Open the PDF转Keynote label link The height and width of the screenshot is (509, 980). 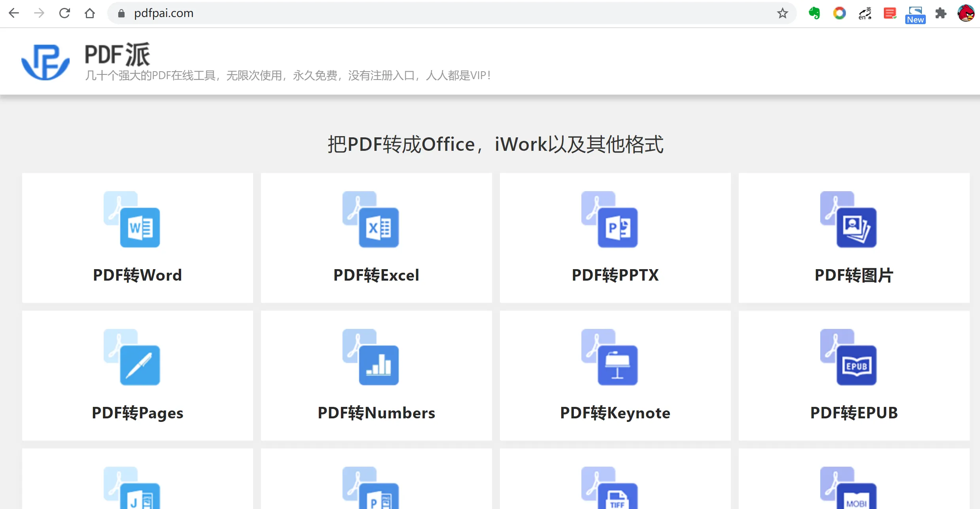click(x=615, y=413)
